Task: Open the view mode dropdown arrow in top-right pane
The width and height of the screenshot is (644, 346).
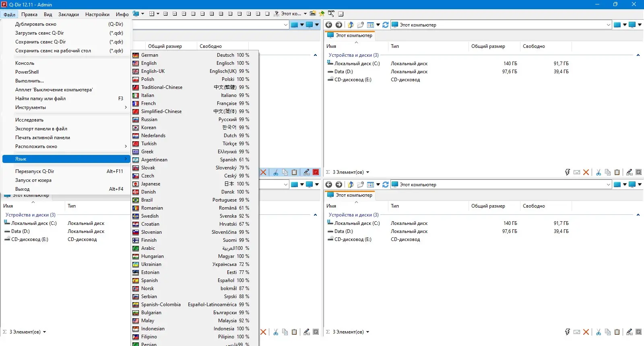Action: click(378, 25)
